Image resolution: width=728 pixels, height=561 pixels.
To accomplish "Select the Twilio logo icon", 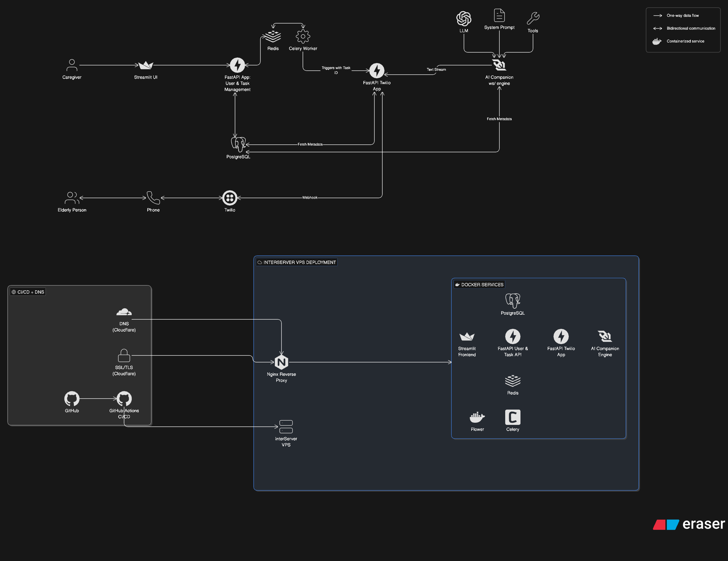I will pos(230,198).
